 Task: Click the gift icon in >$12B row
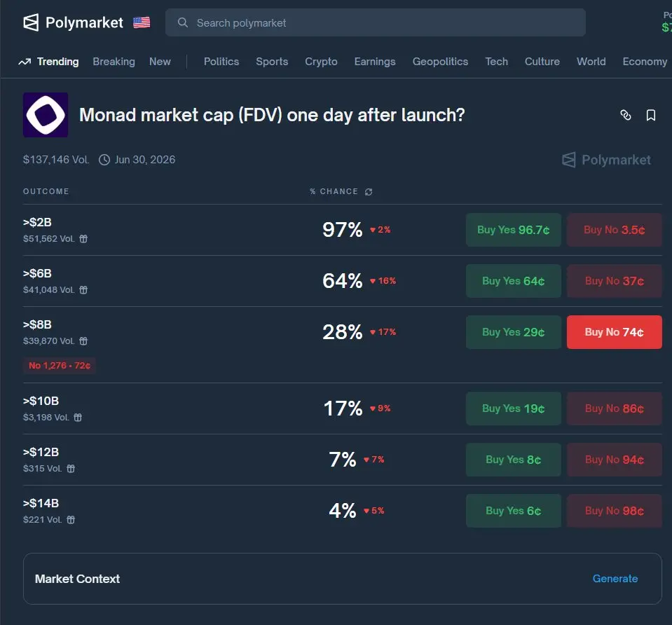click(71, 468)
